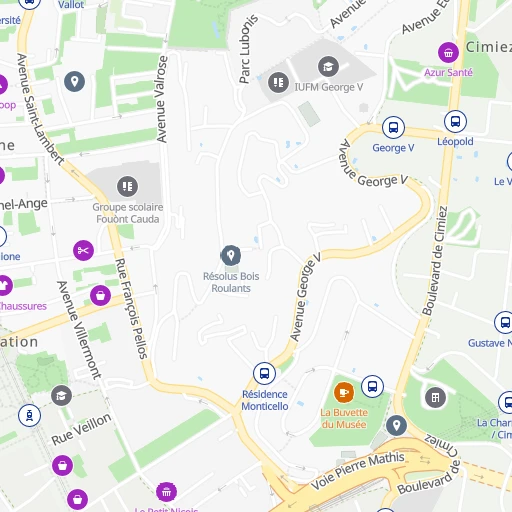
Task: Open the Azur Santé pharmacy marker
Action: point(448,53)
